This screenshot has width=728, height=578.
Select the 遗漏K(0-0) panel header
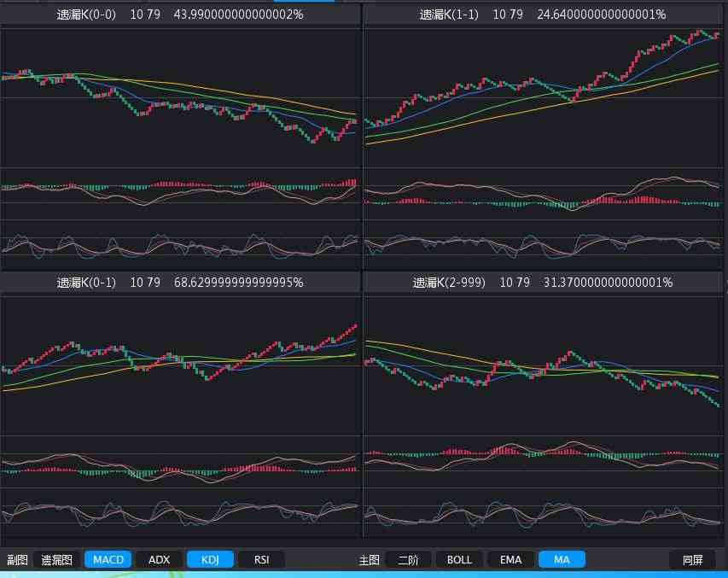(x=180, y=15)
